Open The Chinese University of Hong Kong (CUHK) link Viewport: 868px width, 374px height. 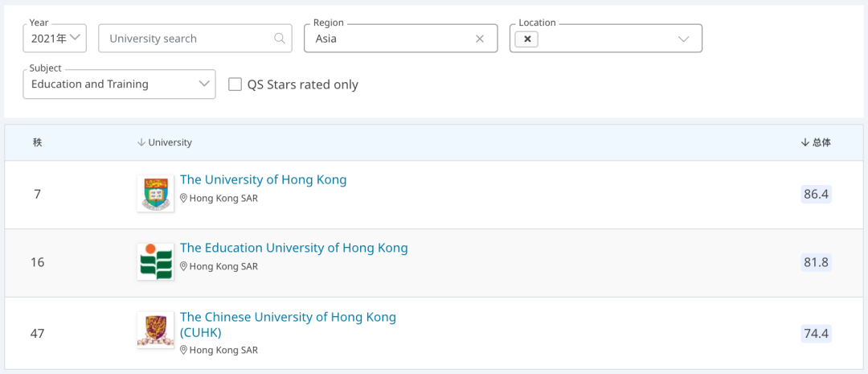point(288,318)
